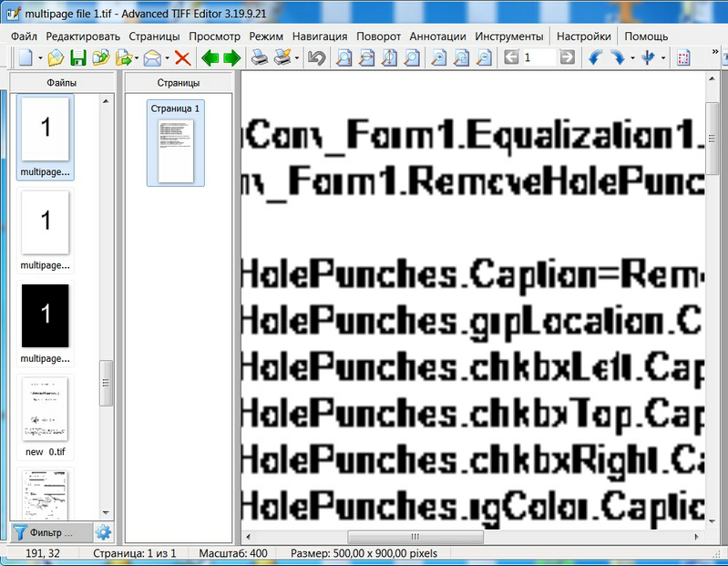The height and width of the screenshot is (566, 728).
Task: Open the Режим menu
Action: [x=266, y=36]
